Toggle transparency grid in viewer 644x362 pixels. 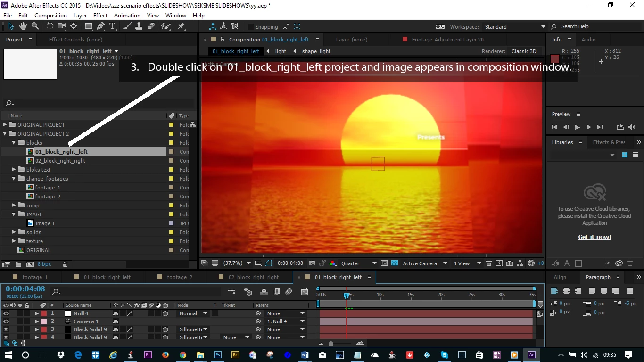[395, 263]
